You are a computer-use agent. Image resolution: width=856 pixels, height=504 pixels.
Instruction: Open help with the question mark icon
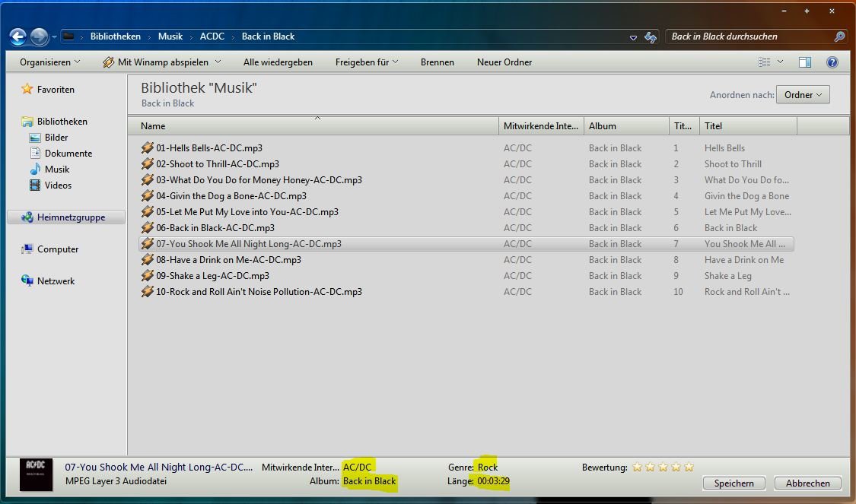point(832,62)
